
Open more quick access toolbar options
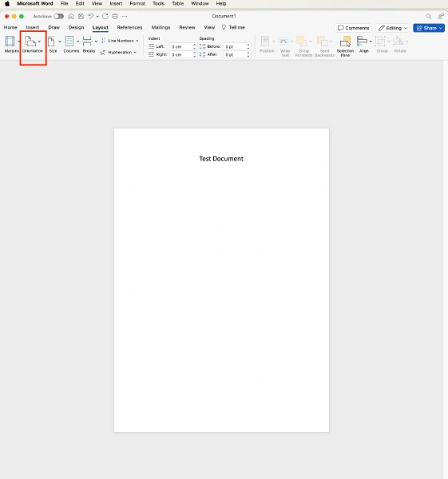pyautogui.click(x=125, y=16)
